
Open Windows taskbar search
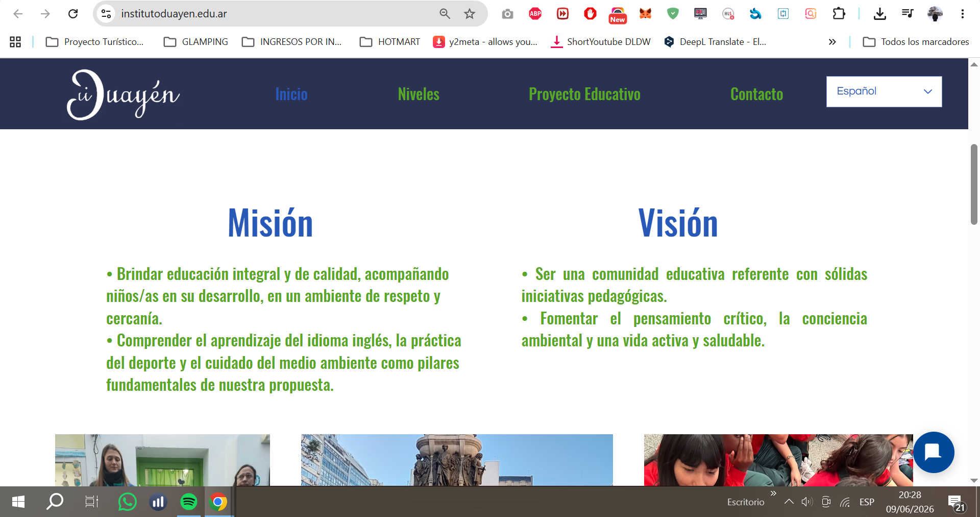click(55, 502)
